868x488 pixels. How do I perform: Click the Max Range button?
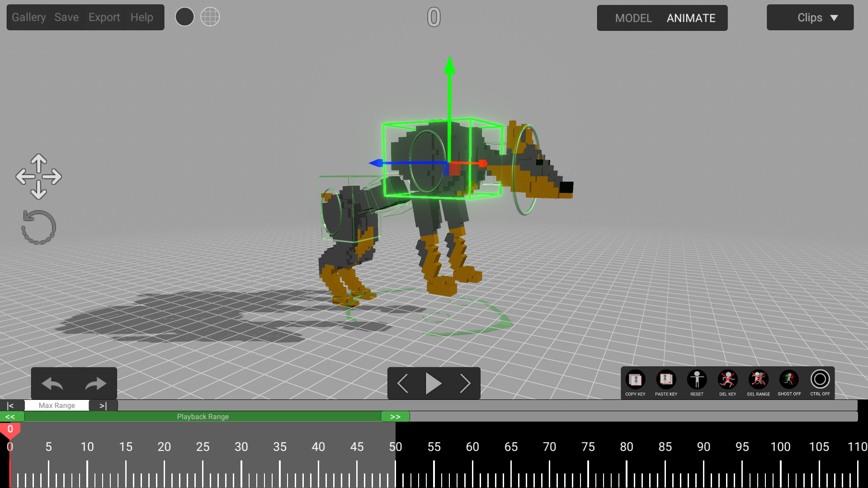click(x=57, y=405)
